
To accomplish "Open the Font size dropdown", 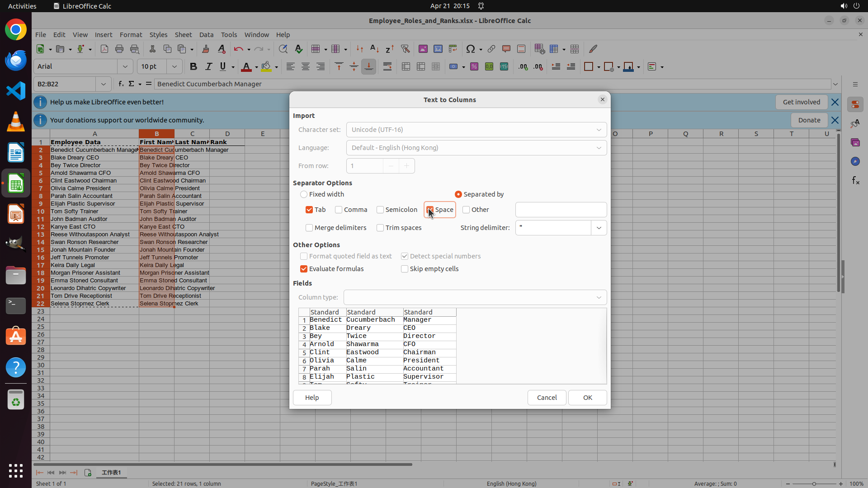I will tap(174, 67).
